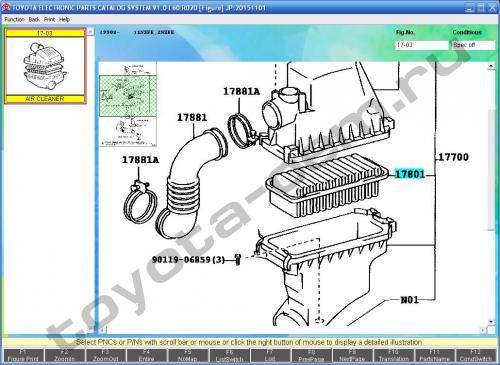Select part code 17700 in the diagram
Image resolution: width=500 pixels, height=365 pixels.
coord(453,157)
